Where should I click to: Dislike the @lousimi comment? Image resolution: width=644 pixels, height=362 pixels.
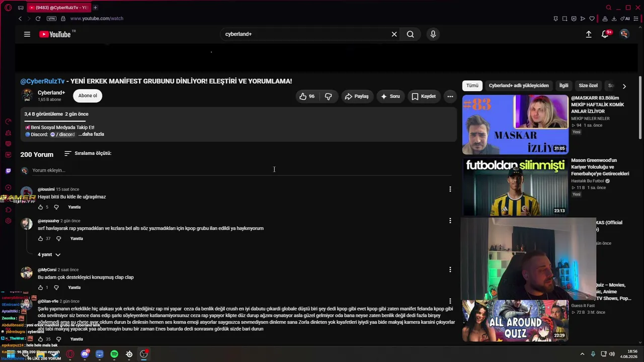click(56, 207)
